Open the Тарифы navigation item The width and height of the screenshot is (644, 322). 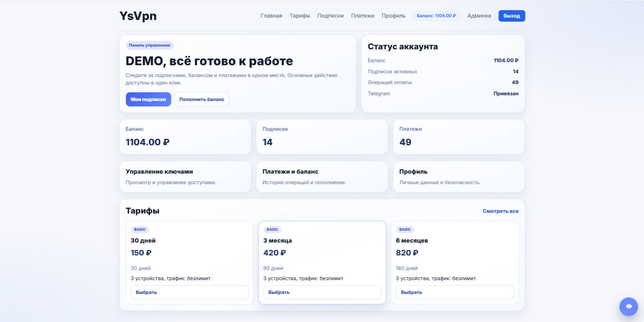300,16
